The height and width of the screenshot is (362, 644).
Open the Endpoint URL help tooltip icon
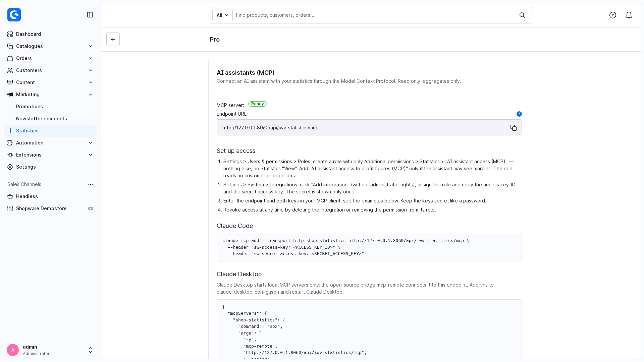point(519,114)
